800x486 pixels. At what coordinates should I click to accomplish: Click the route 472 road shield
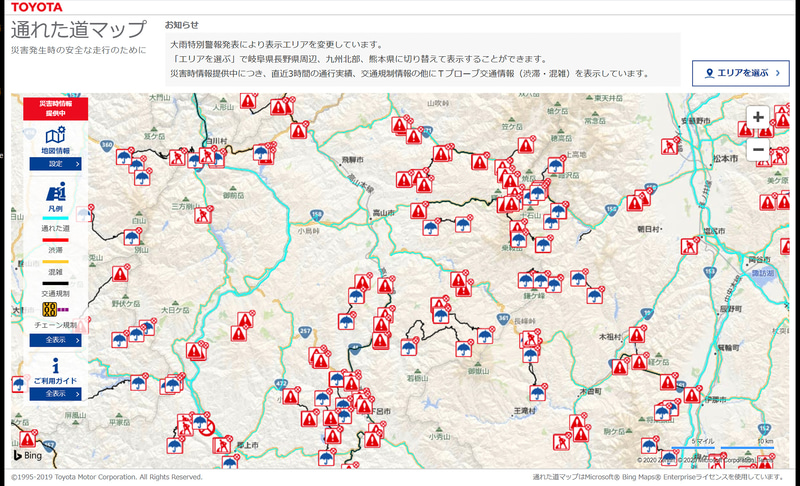(x=281, y=383)
